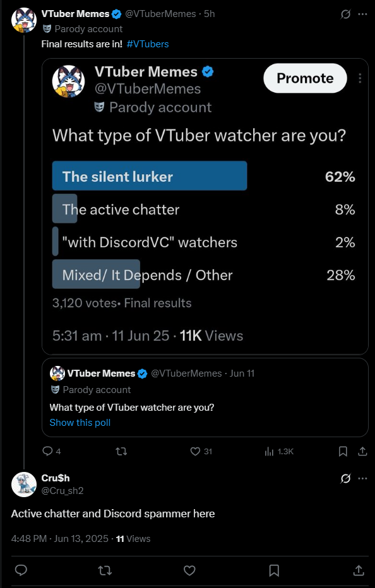375x588 pixels.
Task: View analytics showing 1.3K views
Action: point(269,452)
